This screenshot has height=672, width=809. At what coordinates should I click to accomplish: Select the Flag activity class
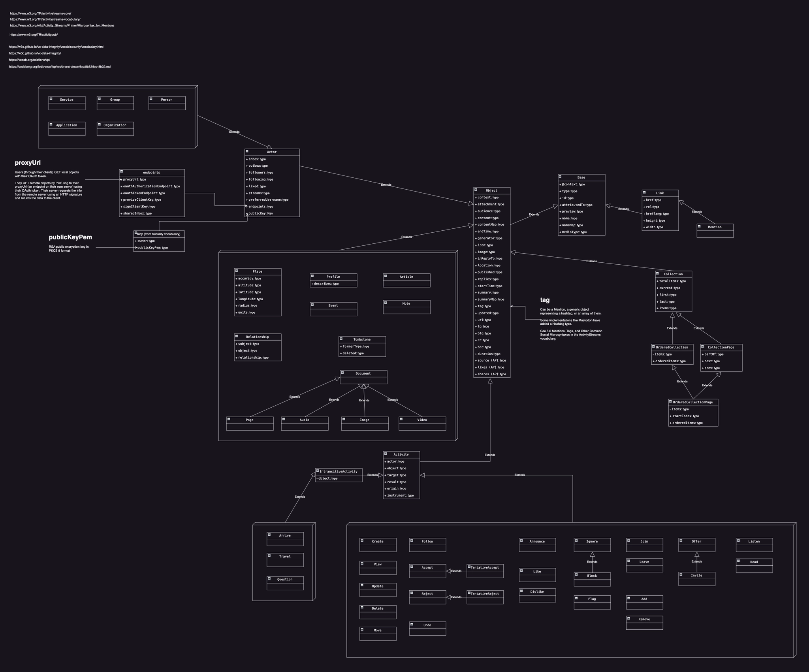point(592,602)
